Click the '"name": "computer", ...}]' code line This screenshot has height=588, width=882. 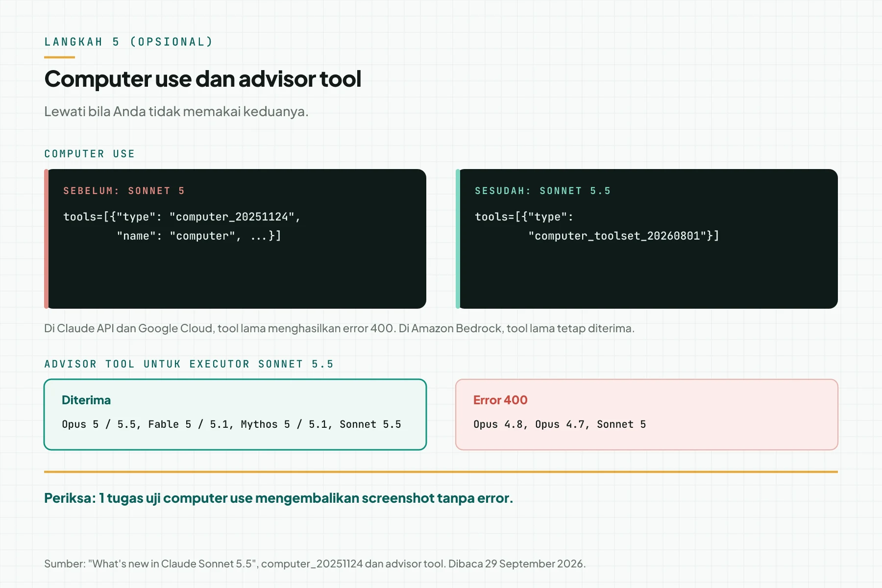(199, 236)
